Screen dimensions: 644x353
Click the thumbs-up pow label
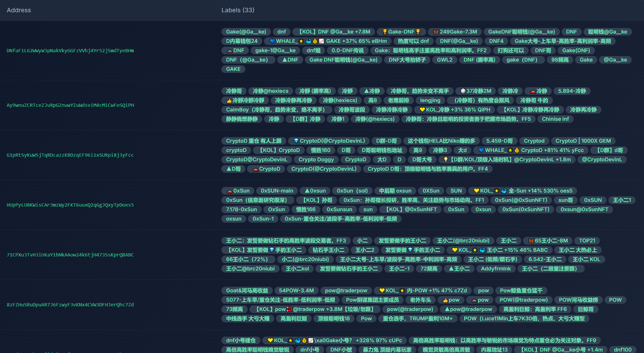(451, 300)
